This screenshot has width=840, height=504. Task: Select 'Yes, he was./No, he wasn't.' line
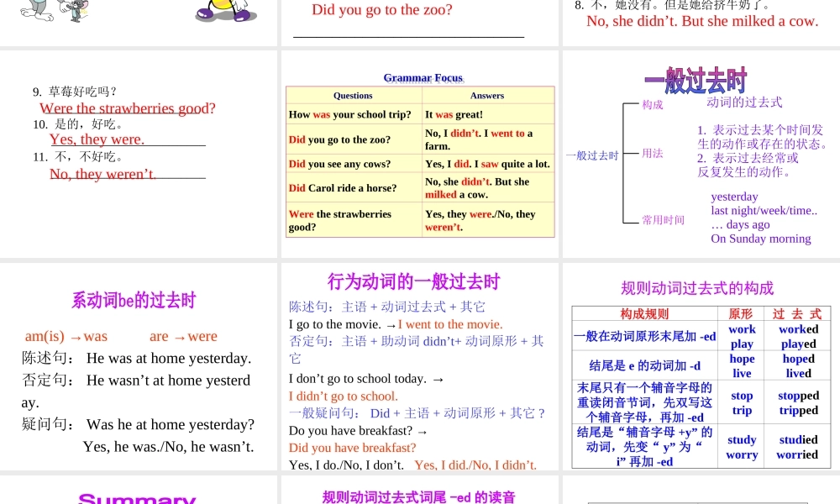pyautogui.click(x=168, y=447)
